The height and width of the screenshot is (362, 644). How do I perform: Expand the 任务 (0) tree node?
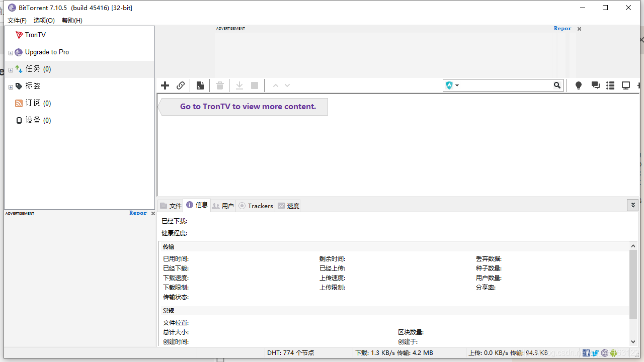(x=11, y=70)
